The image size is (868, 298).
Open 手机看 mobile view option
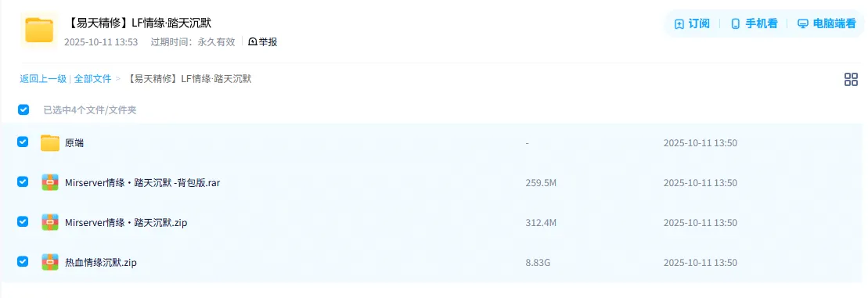pos(755,23)
